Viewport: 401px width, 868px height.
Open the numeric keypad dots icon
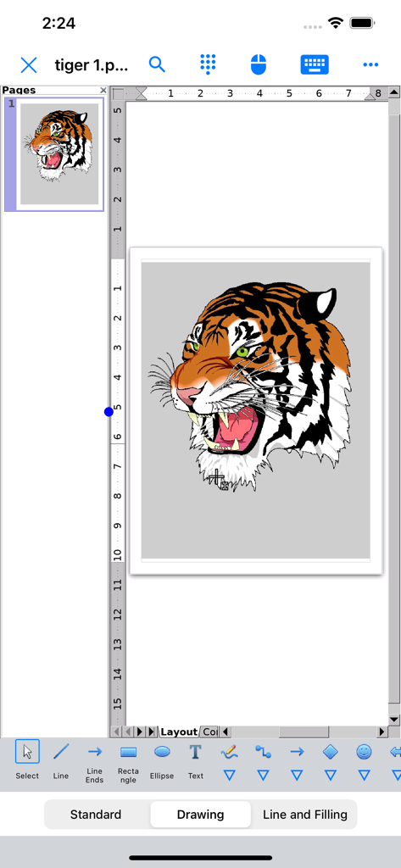[208, 64]
